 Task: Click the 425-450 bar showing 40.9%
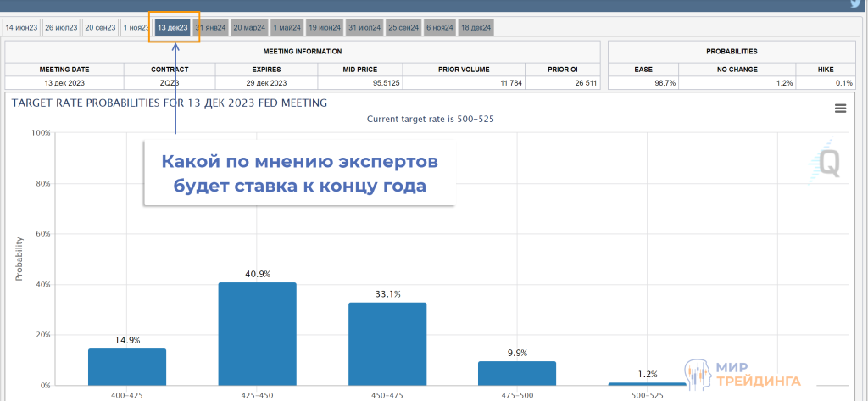click(x=258, y=334)
